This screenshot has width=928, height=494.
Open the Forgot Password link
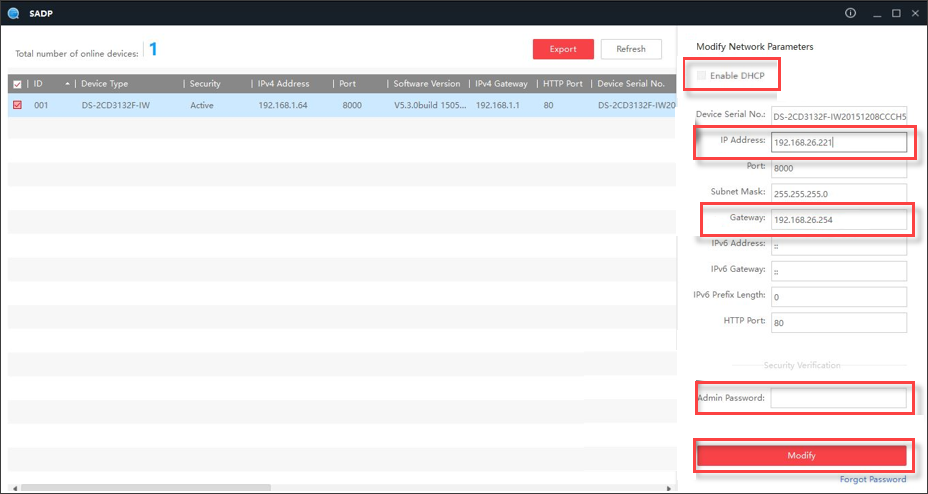click(x=873, y=479)
